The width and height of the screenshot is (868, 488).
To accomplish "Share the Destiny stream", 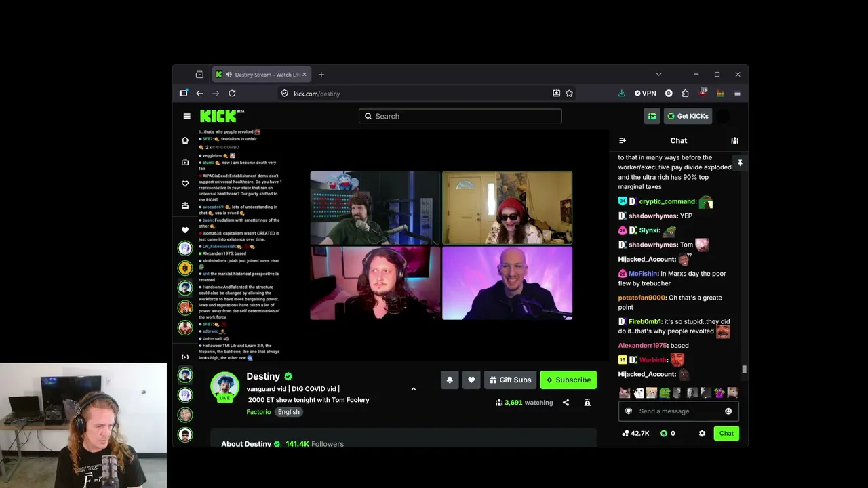I will coord(566,403).
